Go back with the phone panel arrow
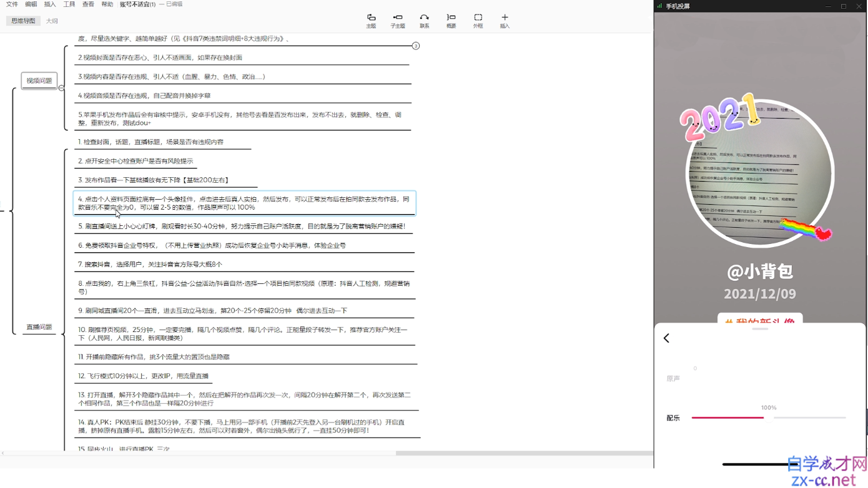Viewport: 868px width, 488px height. pyautogui.click(x=666, y=338)
